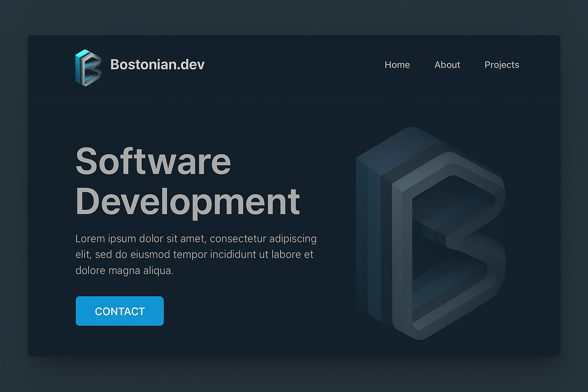Click the word Software in the headline

(153, 162)
